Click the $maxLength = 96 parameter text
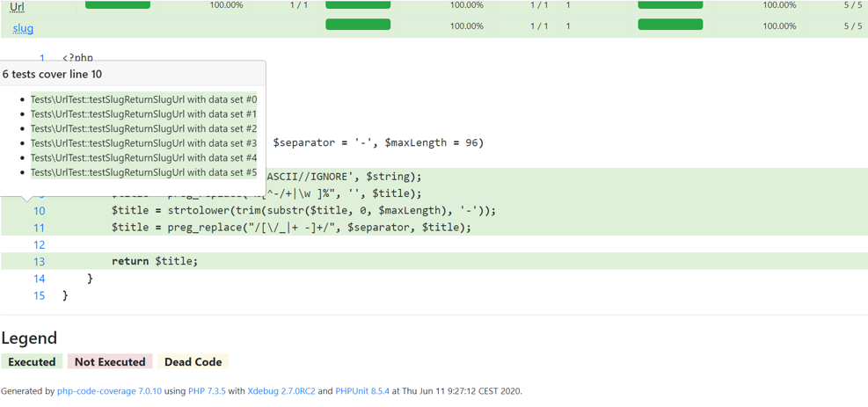This screenshot has height=407, width=868. pos(431,143)
